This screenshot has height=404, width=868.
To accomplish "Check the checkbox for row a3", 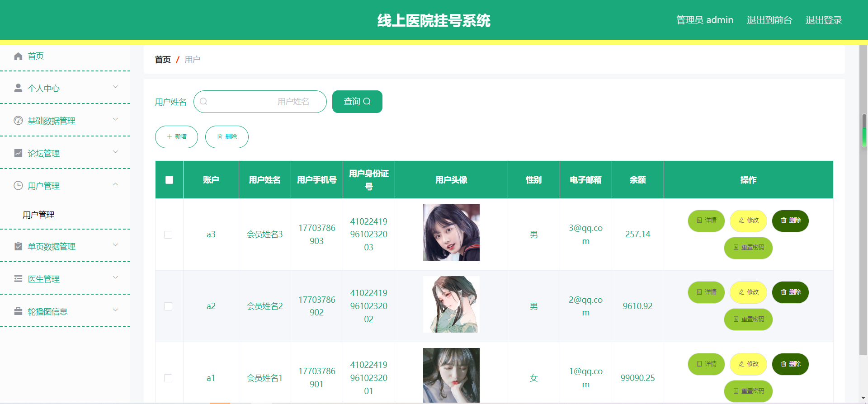I will [x=168, y=235].
